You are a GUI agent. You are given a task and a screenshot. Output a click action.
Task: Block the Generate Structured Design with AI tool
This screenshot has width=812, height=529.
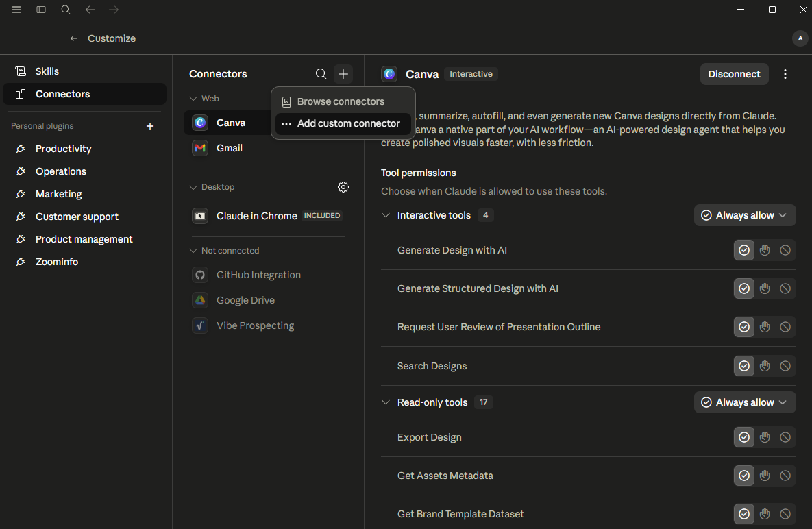pyautogui.click(x=785, y=289)
